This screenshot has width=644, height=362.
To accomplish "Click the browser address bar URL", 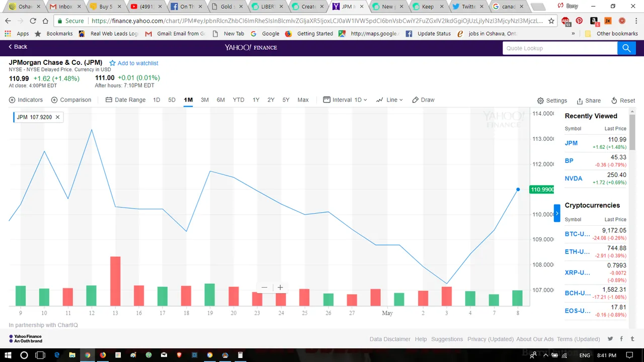I will click(x=317, y=21).
